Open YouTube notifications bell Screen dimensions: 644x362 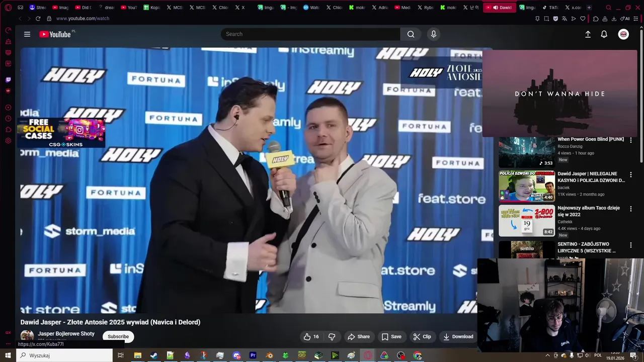coord(604,34)
